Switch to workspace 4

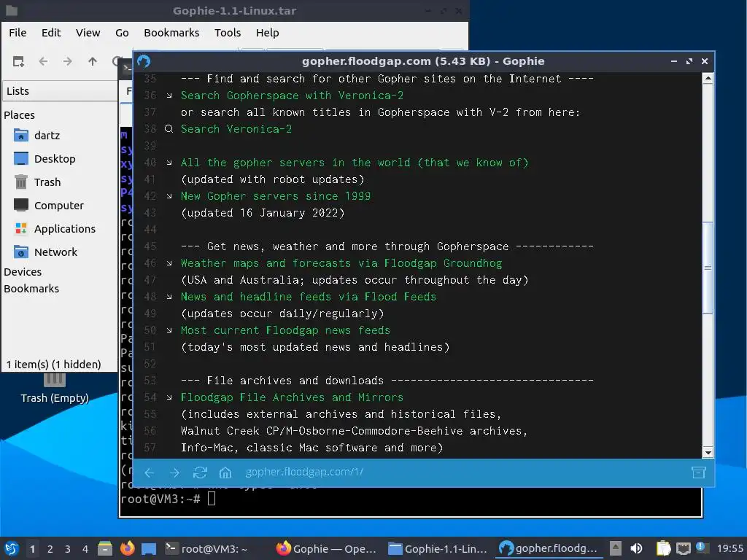tap(85, 549)
